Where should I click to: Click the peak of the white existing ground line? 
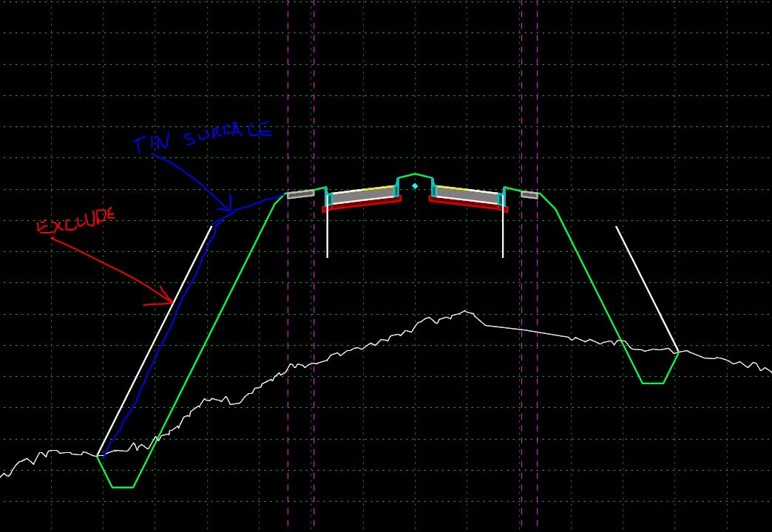pyautogui.click(x=465, y=312)
